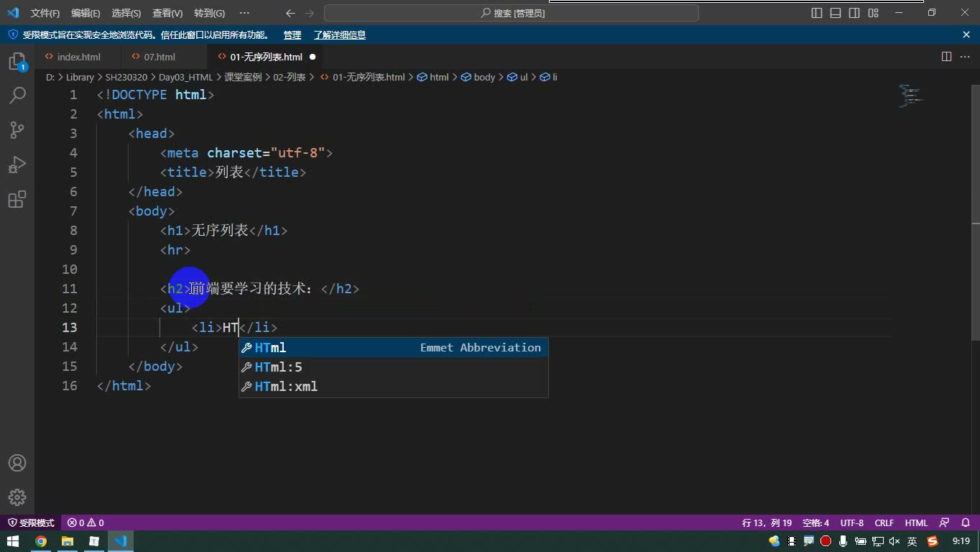Viewport: 980px width, 552px height.
Task: Open editor More Actions ellipsis
Action: (x=965, y=57)
